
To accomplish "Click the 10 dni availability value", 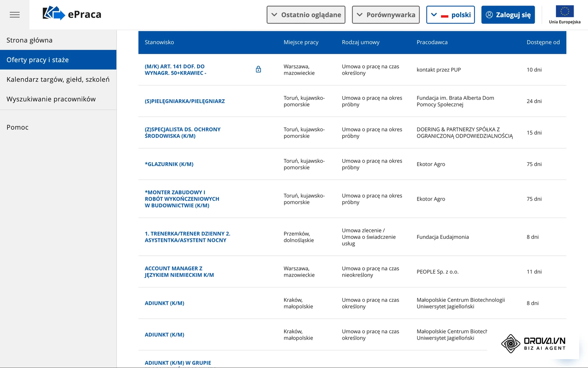I will (x=534, y=70).
